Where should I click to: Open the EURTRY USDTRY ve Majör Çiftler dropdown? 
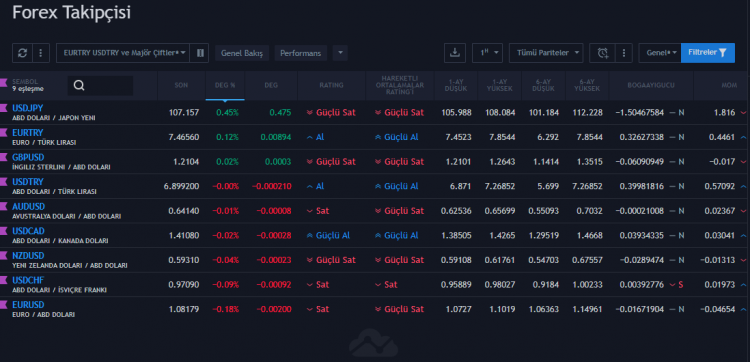click(123, 53)
